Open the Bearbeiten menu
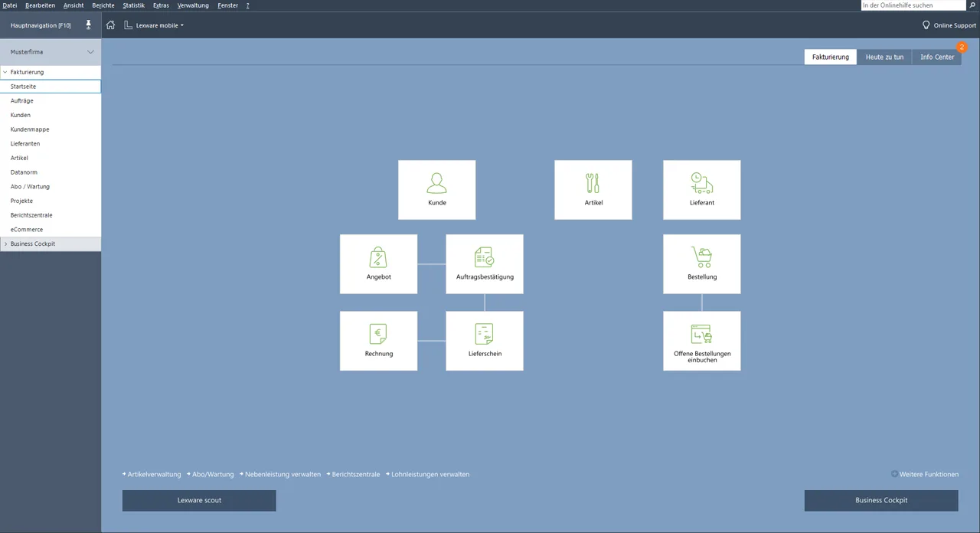Screen dimensions: 980x533 point(40,5)
